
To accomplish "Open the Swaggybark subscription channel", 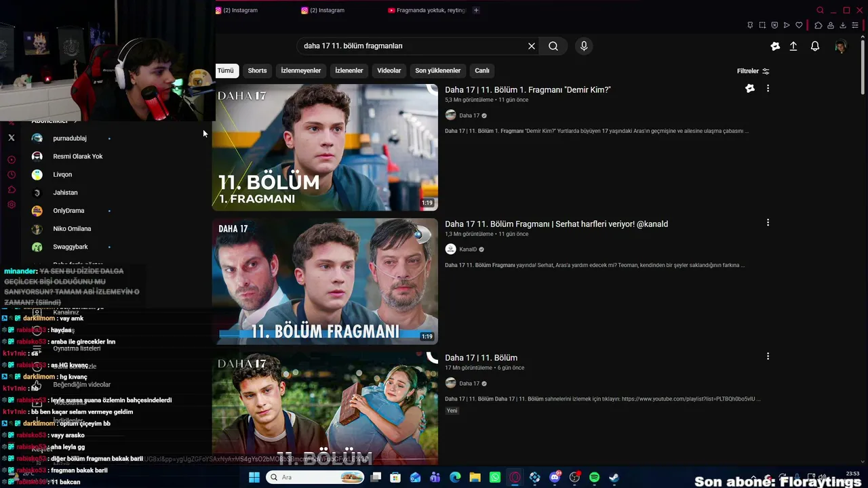I will 71,247.
